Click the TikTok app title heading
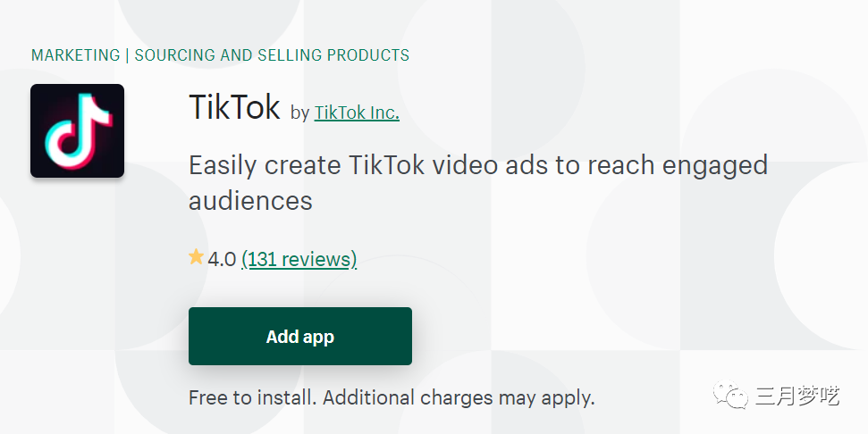868x434 pixels. pos(234,108)
